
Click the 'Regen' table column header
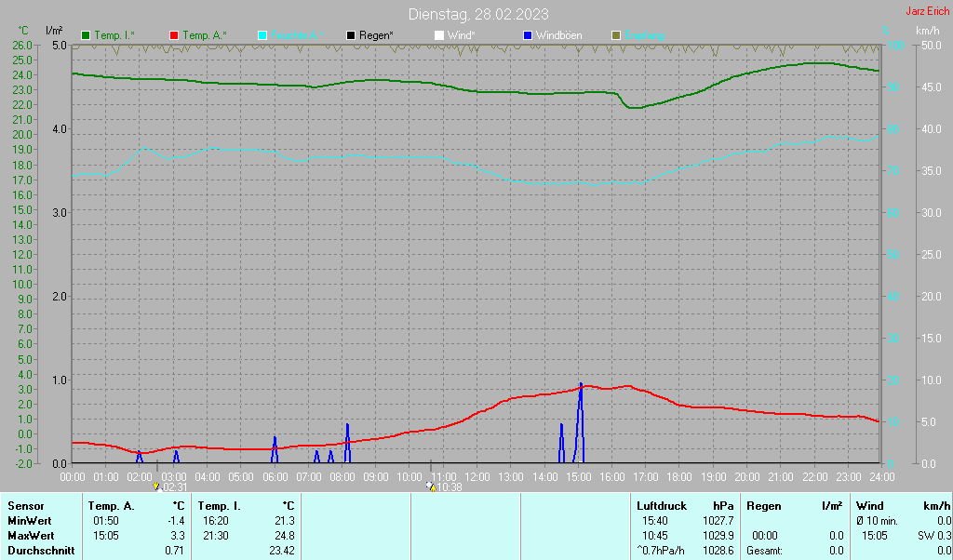(764, 506)
